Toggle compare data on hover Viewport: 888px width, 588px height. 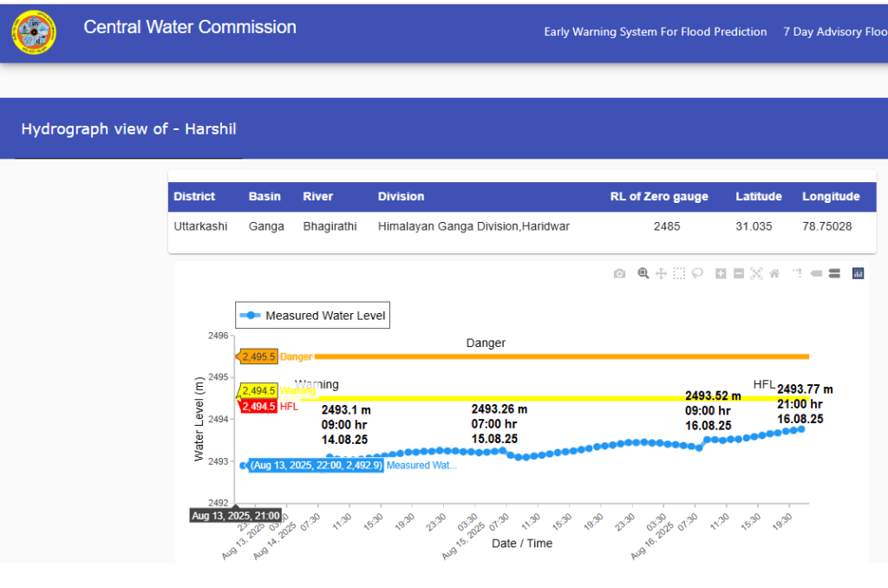[834, 273]
